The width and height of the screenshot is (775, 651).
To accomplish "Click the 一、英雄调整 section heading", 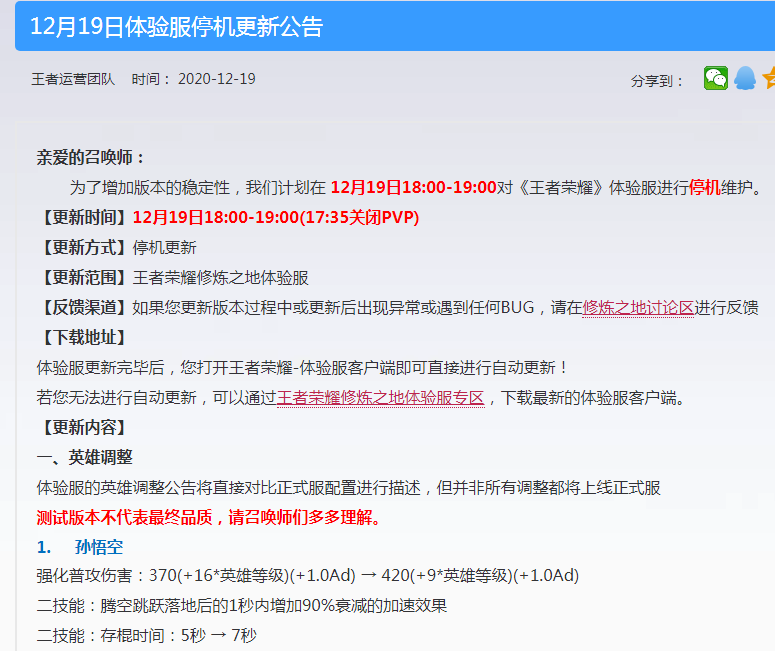I will [85, 458].
